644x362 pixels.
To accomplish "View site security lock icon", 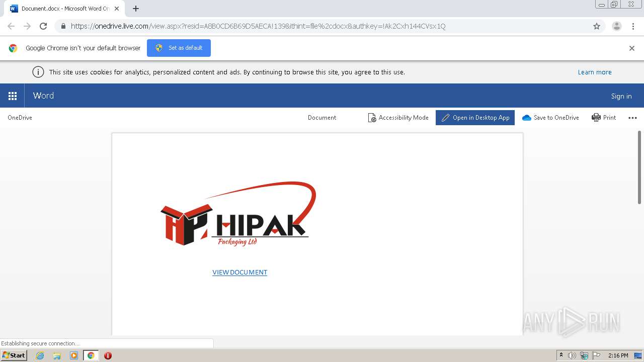I will pyautogui.click(x=63, y=26).
